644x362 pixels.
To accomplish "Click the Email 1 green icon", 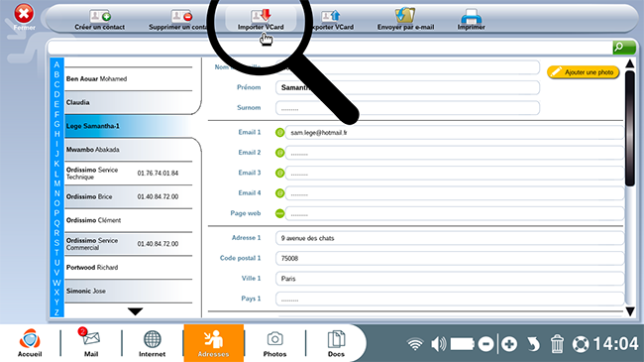I will click(279, 133).
